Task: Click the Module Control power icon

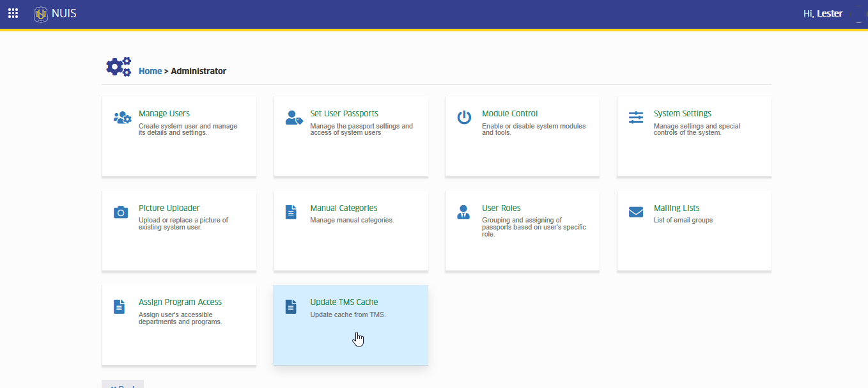Action: tap(464, 118)
